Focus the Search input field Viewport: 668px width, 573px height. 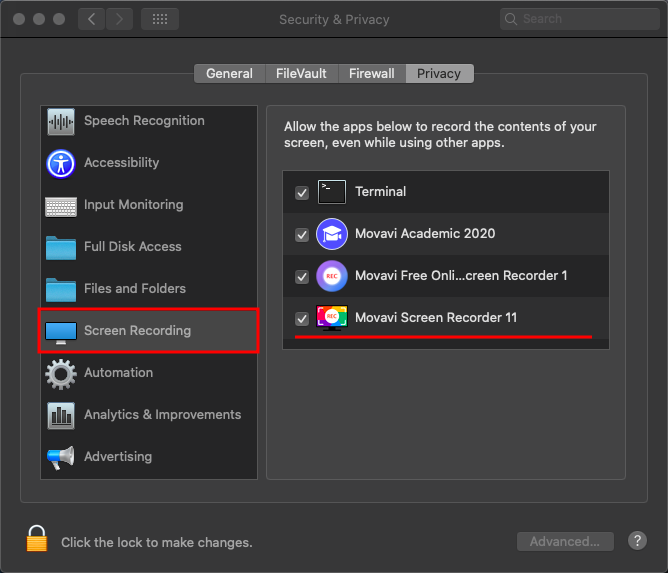coord(580,19)
